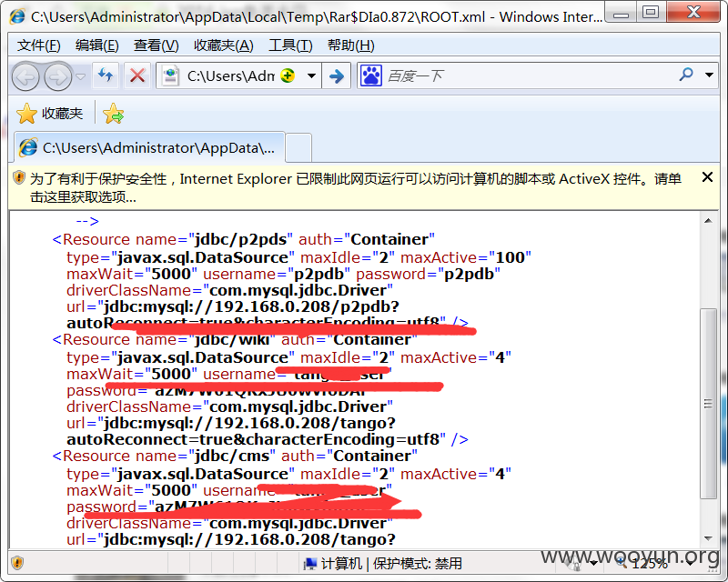
Task: Open the 编辑(E) menu
Action: pyautogui.click(x=97, y=45)
